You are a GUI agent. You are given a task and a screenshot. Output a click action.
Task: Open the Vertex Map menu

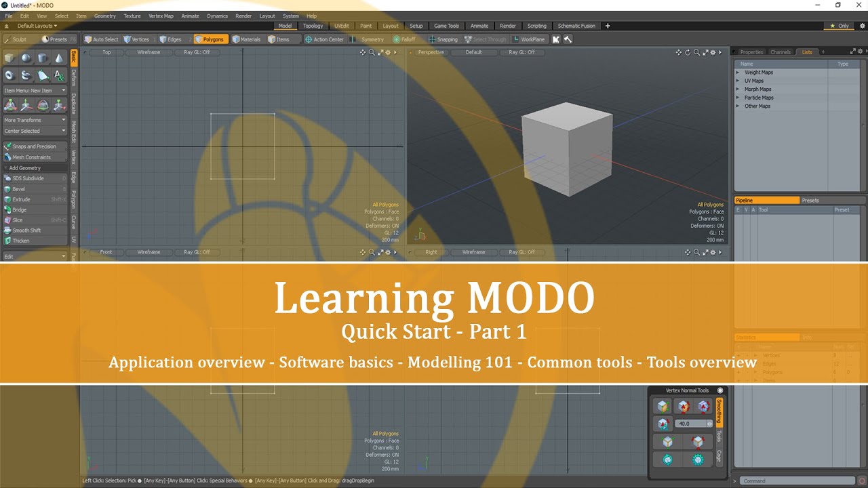point(160,16)
